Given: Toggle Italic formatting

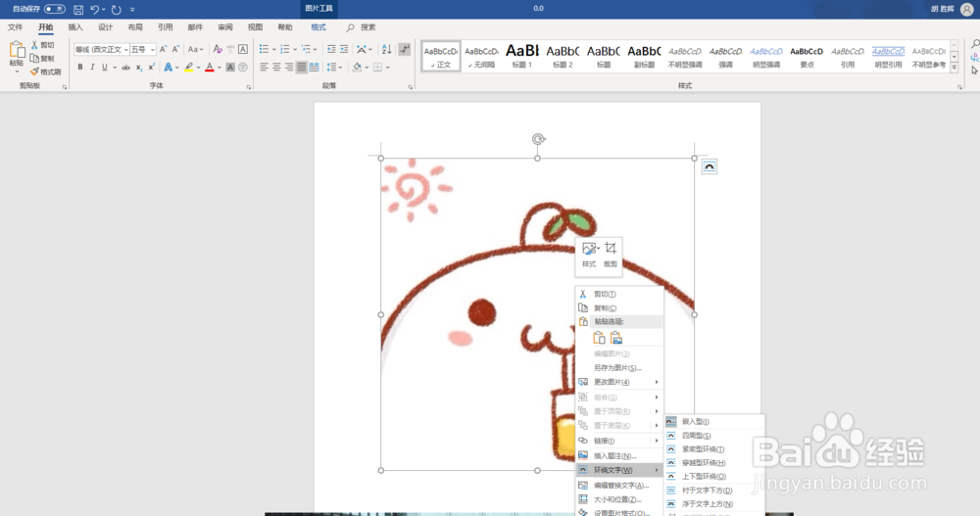Looking at the screenshot, I should [x=92, y=67].
